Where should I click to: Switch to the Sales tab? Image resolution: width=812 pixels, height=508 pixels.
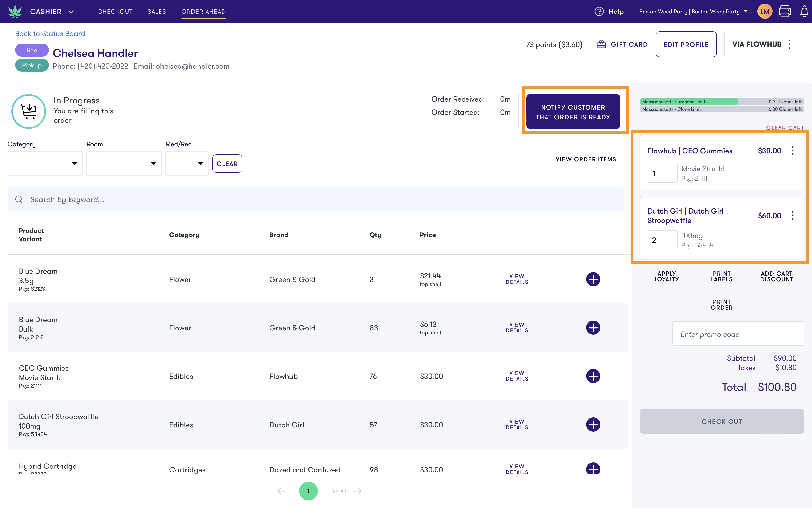click(x=157, y=12)
